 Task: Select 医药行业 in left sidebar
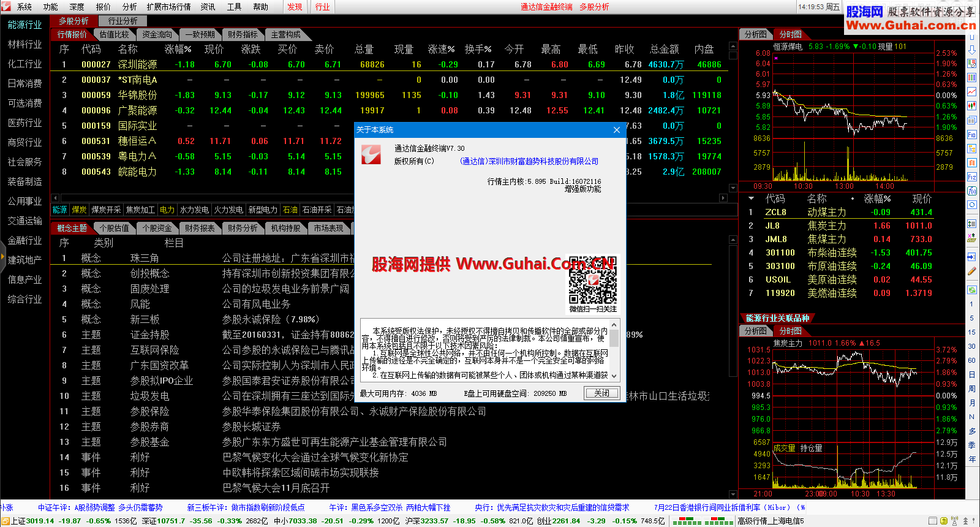click(25, 123)
